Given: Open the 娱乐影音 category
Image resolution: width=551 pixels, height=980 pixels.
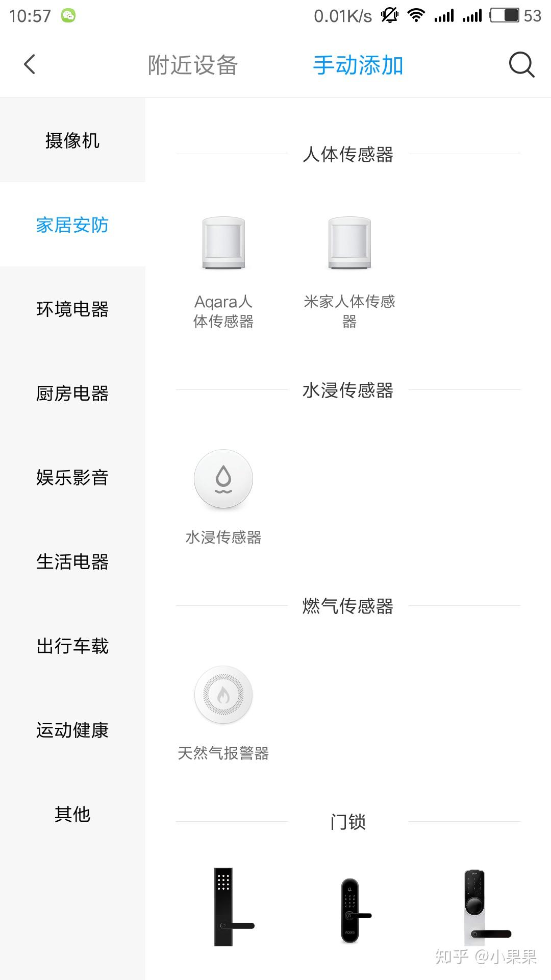Looking at the screenshot, I should coord(72,477).
